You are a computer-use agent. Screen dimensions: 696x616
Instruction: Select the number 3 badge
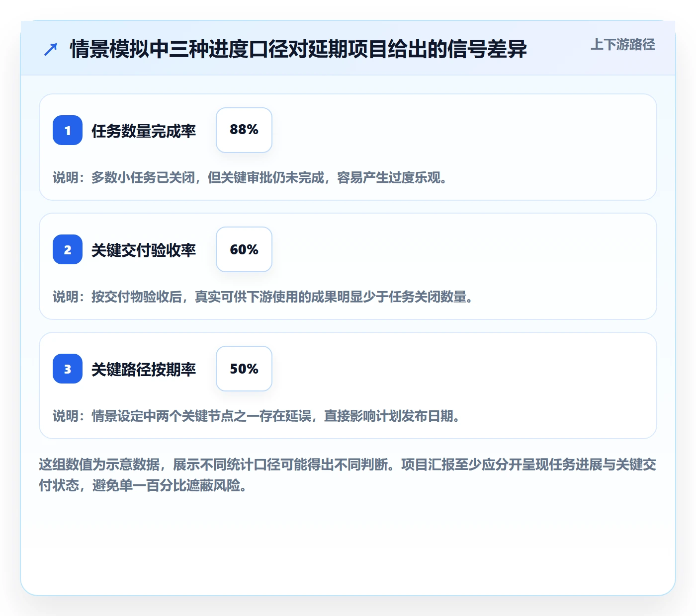[x=68, y=369]
